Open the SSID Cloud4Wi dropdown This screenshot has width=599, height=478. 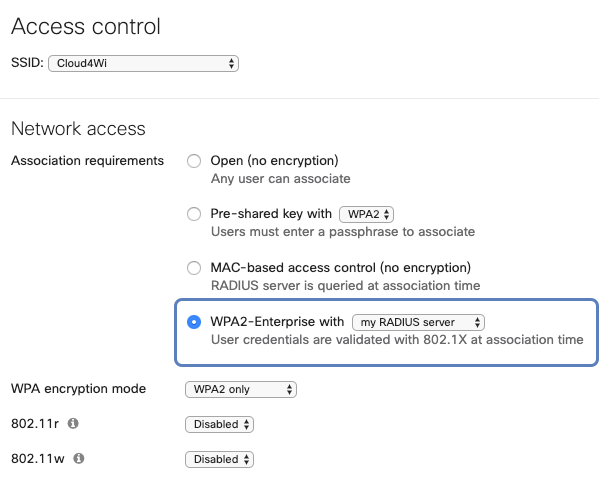(144, 63)
